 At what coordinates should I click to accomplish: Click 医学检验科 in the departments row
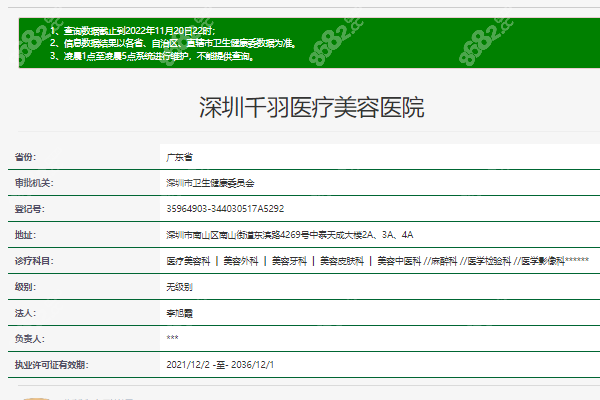[x=489, y=261]
